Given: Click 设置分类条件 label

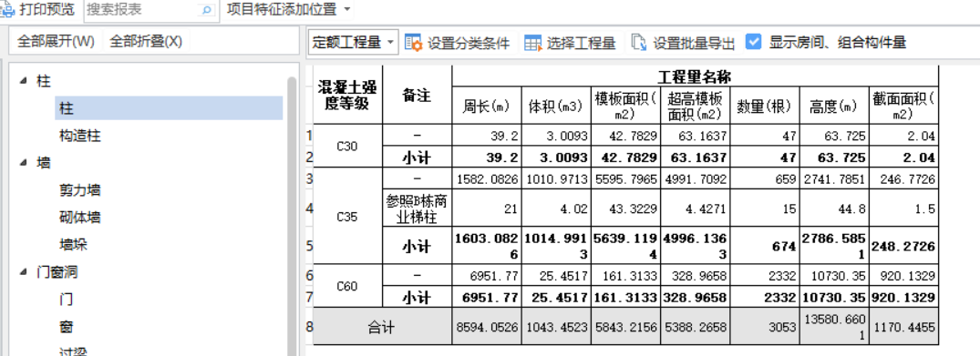Looking at the screenshot, I should coord(469,43).
